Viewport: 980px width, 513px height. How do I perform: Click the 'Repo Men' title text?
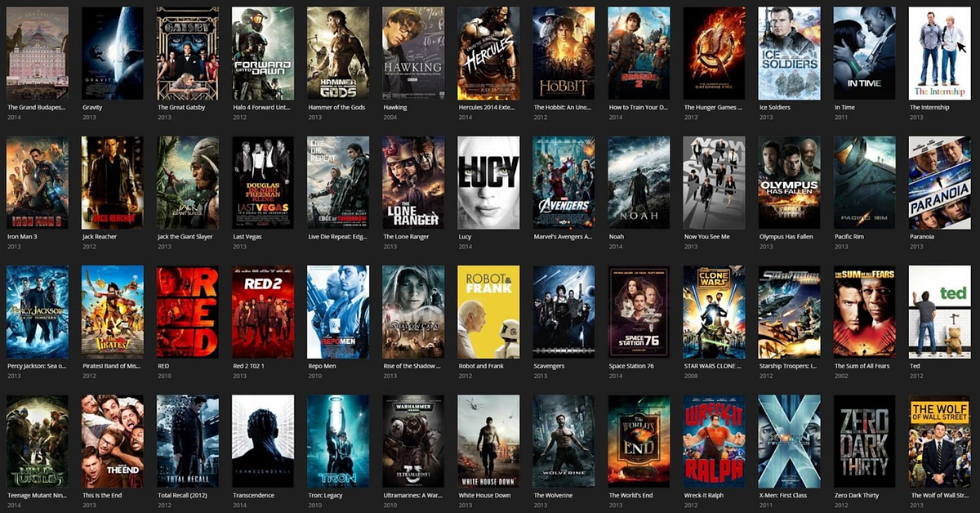point(322,367)
